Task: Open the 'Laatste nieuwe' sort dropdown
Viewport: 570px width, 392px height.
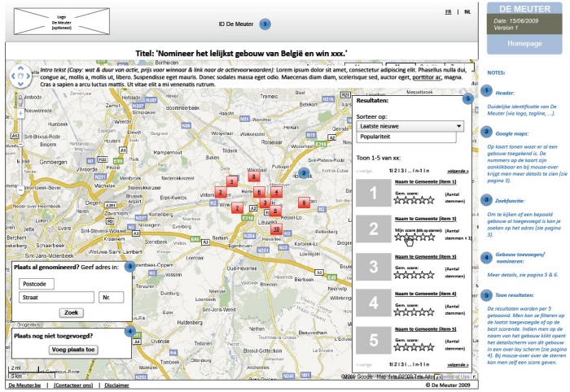Action: [x=410, y=126]
